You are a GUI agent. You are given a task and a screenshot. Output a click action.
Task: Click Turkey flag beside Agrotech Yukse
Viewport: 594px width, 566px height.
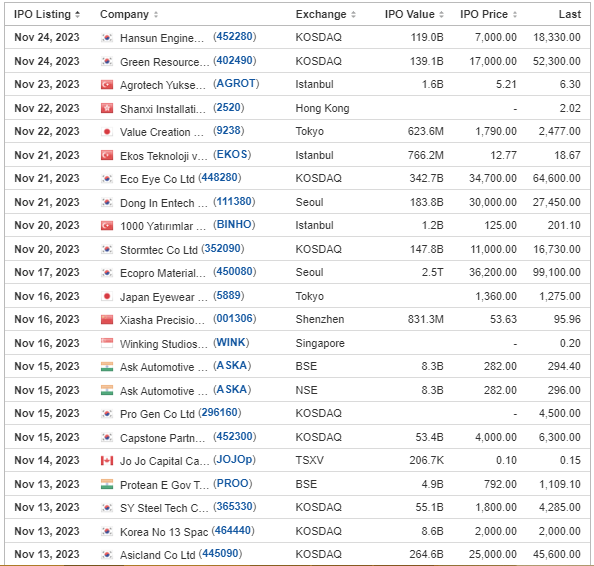coord(107,84)
